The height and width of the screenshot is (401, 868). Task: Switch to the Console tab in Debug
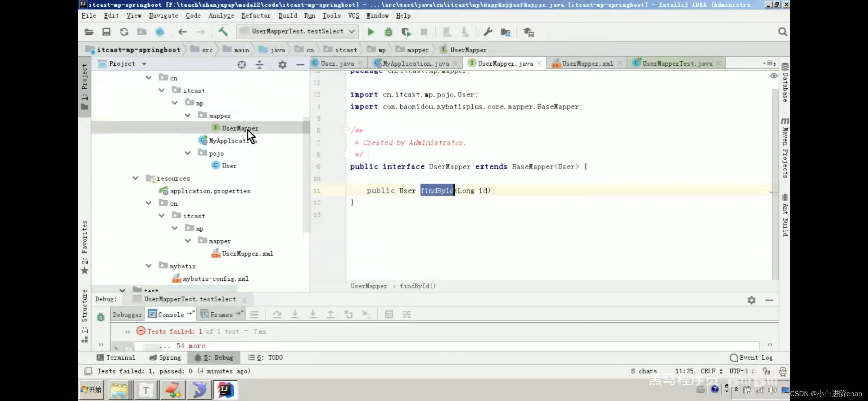pos(171,314)
